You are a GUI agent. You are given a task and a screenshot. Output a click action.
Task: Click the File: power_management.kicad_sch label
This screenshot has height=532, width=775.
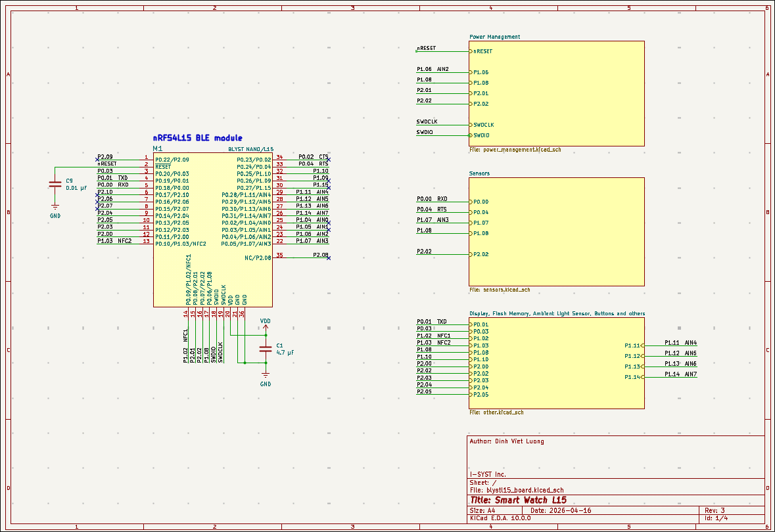point(515,150)
